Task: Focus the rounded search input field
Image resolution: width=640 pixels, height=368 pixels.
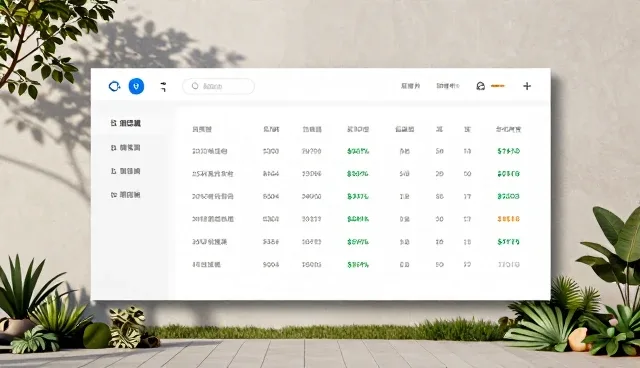Action: (x=218, y=86)
